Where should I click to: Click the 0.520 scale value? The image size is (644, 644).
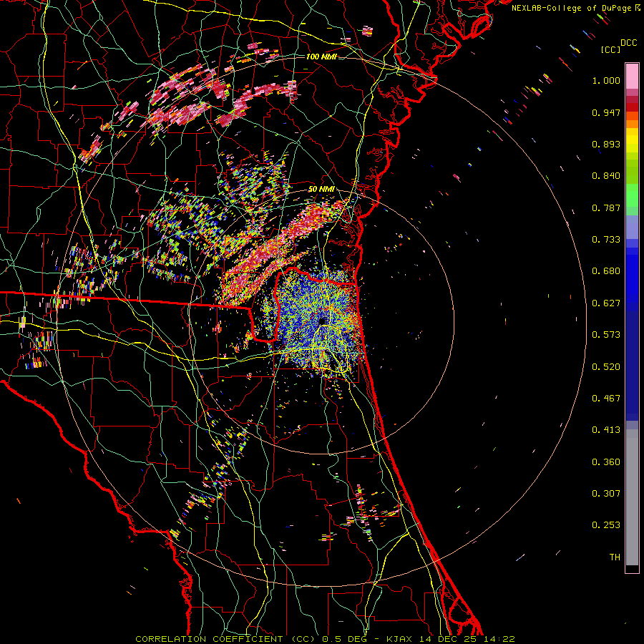pos(606,367)
